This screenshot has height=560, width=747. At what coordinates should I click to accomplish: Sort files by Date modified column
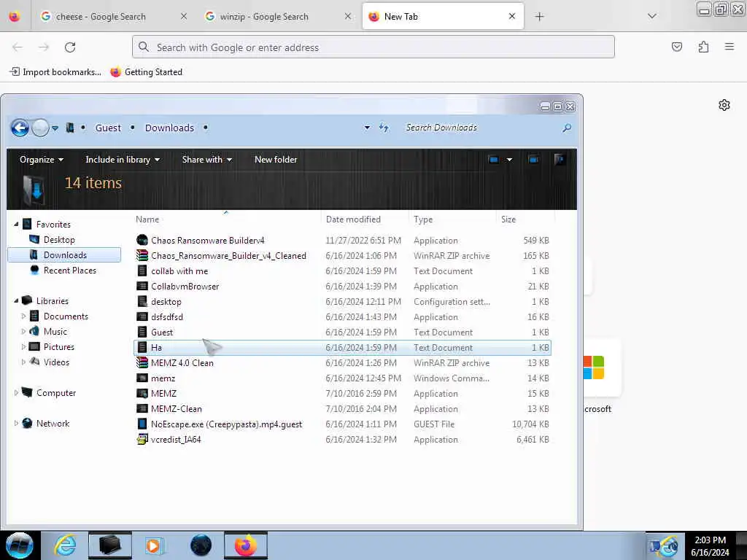point(365,219)
